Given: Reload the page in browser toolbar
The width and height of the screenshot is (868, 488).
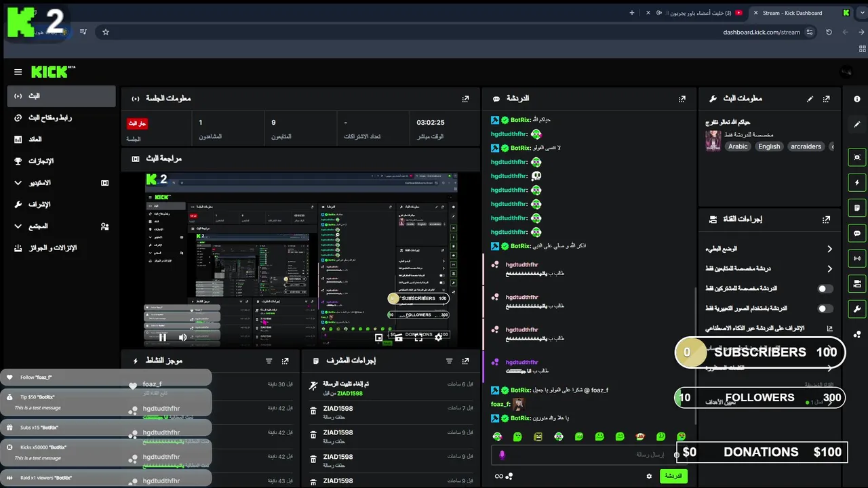Looking at the screenshot, I should tap(829, 32).
